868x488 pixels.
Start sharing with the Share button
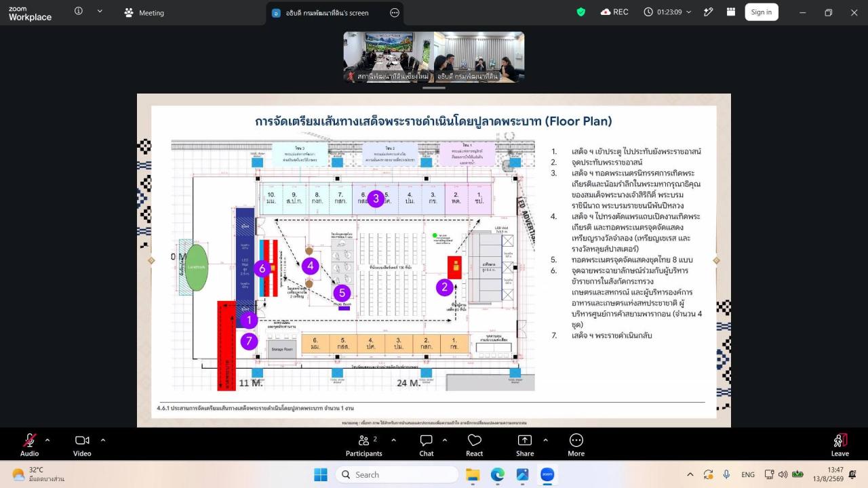(525, 445)
